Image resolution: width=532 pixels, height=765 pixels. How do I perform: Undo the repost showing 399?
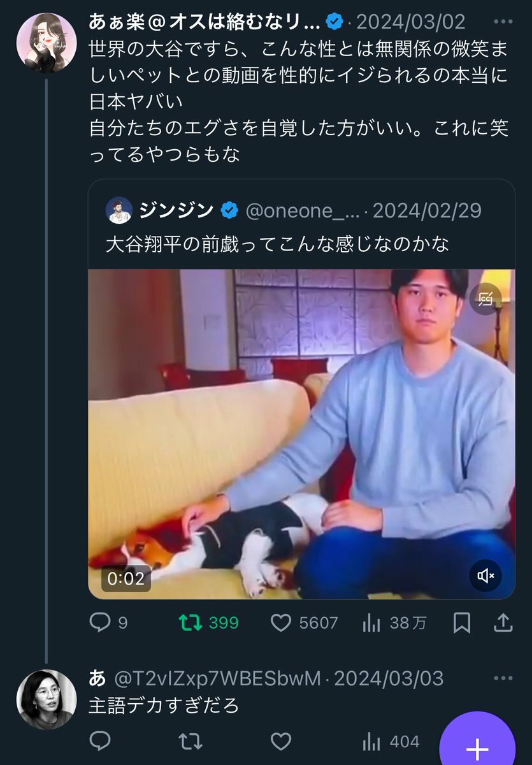190,622
